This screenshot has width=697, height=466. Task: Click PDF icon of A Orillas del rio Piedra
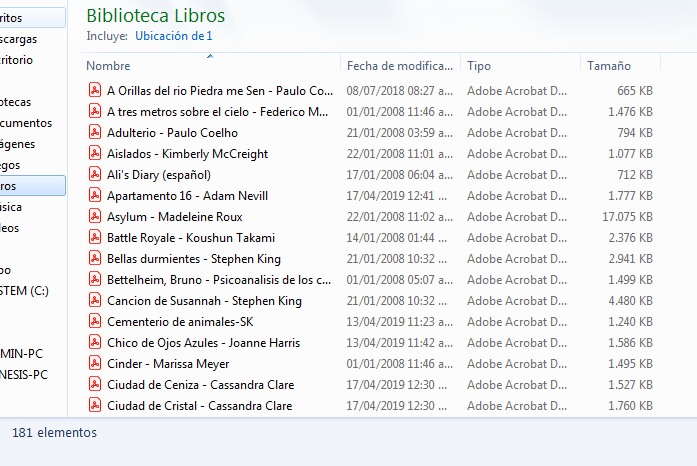(95, 90)
